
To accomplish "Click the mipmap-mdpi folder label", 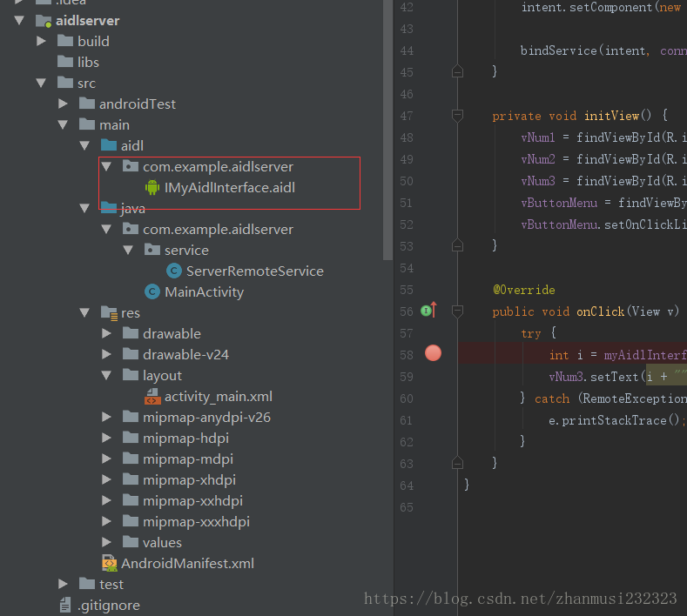I will click(x=188, y=459).
